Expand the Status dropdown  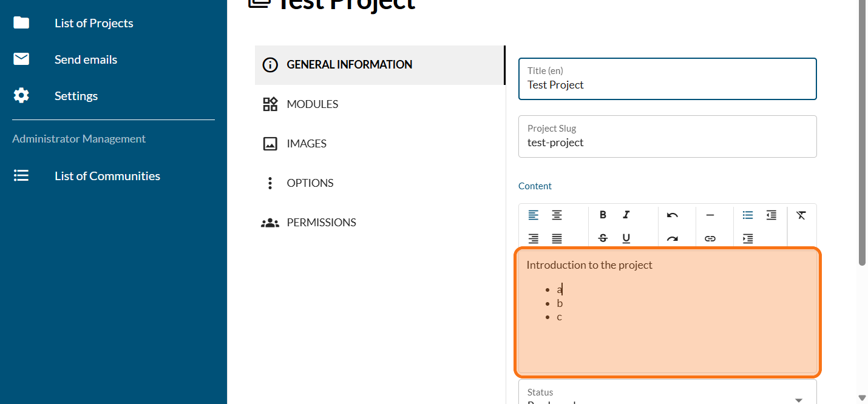[798, 399]
